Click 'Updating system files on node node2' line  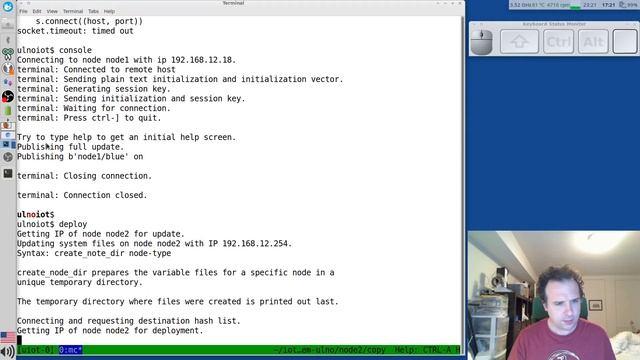tap(154, 244)
